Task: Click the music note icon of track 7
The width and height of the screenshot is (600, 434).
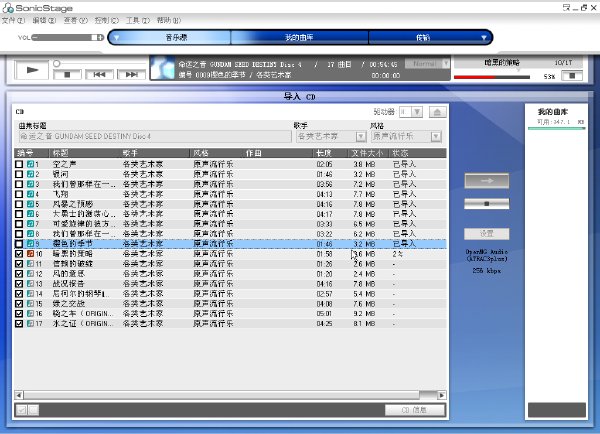Action: [x=31, y=224]
